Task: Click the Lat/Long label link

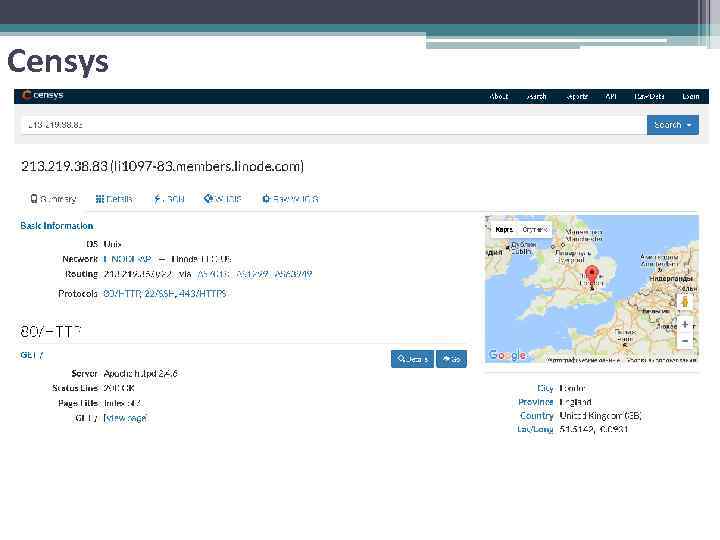Action: click(x=535, y=429)
